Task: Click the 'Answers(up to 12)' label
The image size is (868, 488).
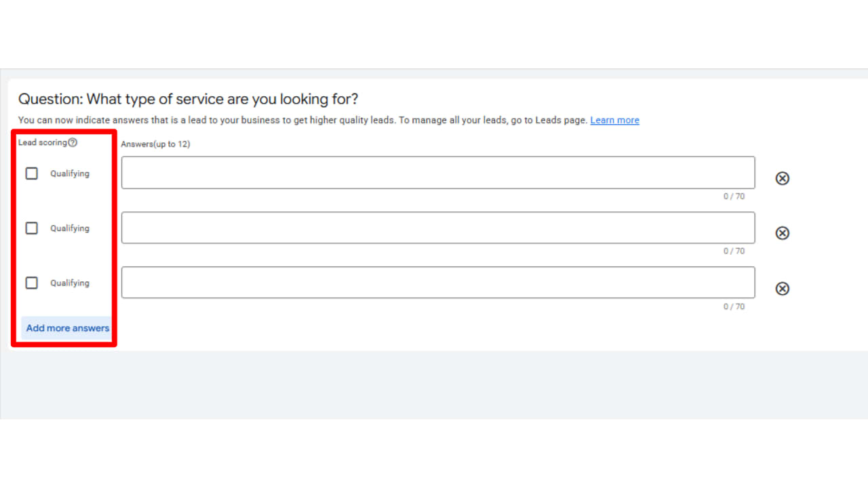Action: [155, 144]
